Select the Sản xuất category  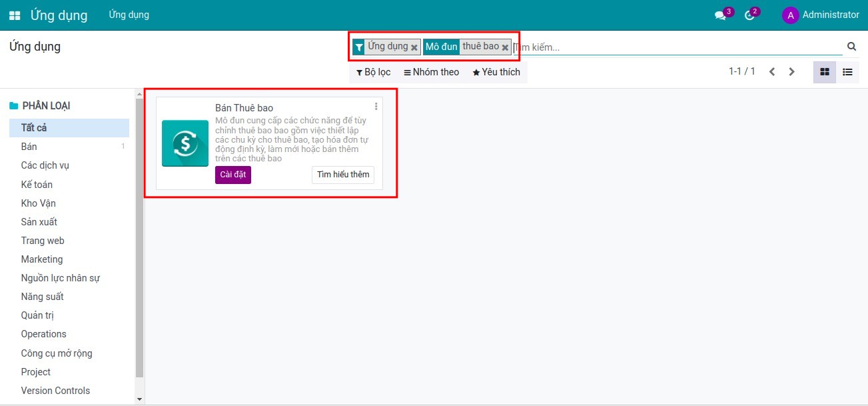tap(69, 222)
